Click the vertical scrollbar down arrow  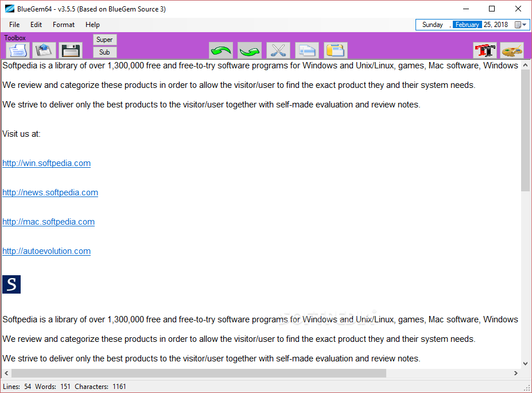coord(525,364)
